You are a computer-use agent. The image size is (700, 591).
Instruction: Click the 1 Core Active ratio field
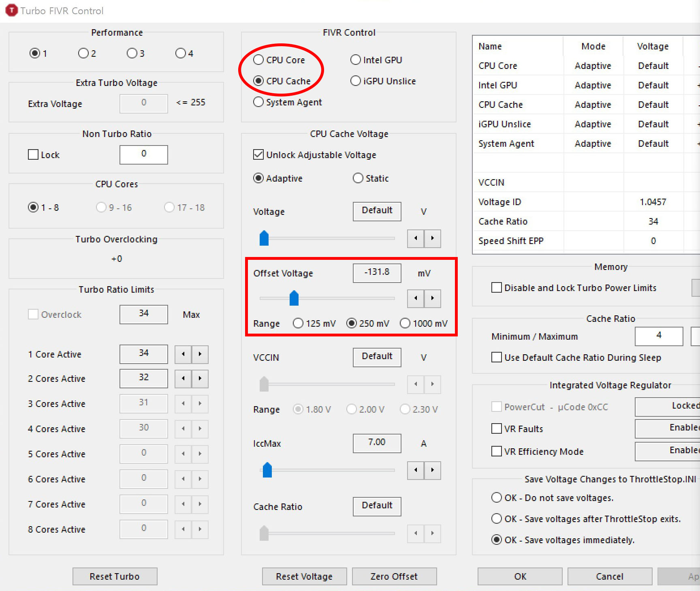point(144,354)
